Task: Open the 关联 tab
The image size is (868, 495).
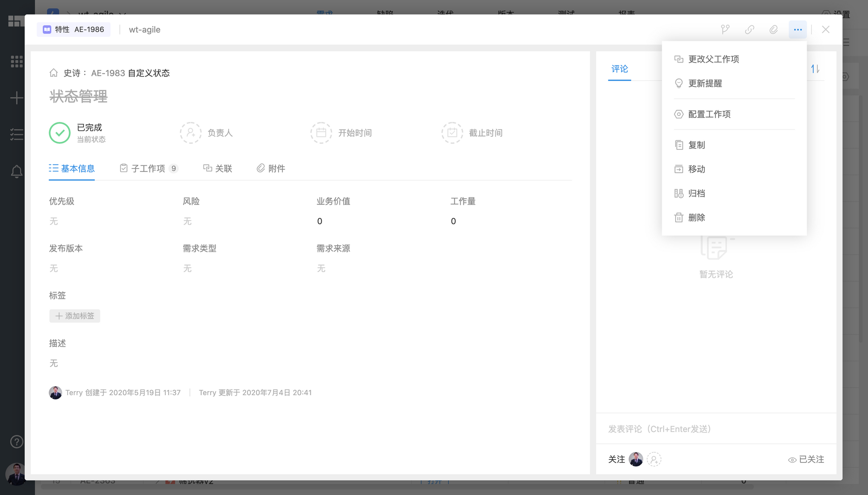Action: [x=218, y=168]
